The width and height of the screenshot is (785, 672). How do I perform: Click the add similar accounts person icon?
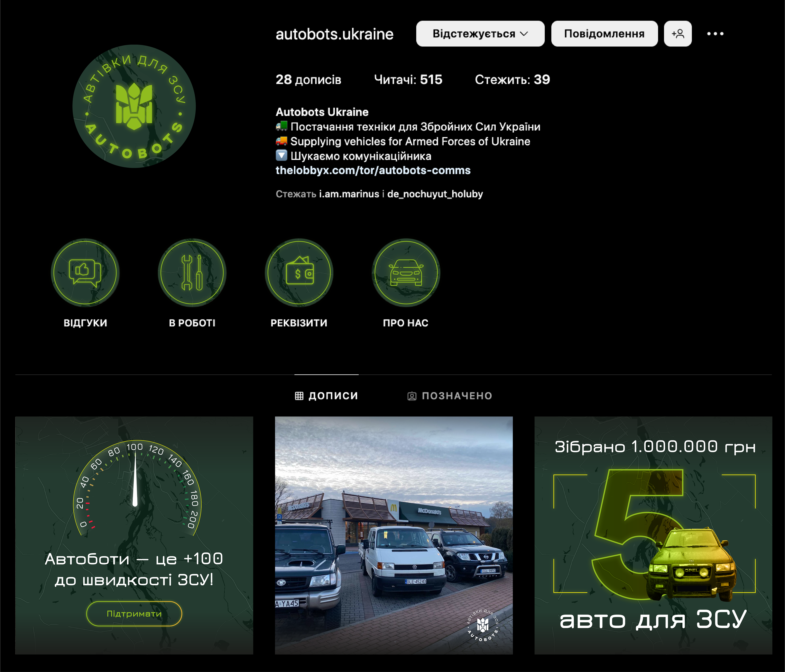click(x=677, y=34)
